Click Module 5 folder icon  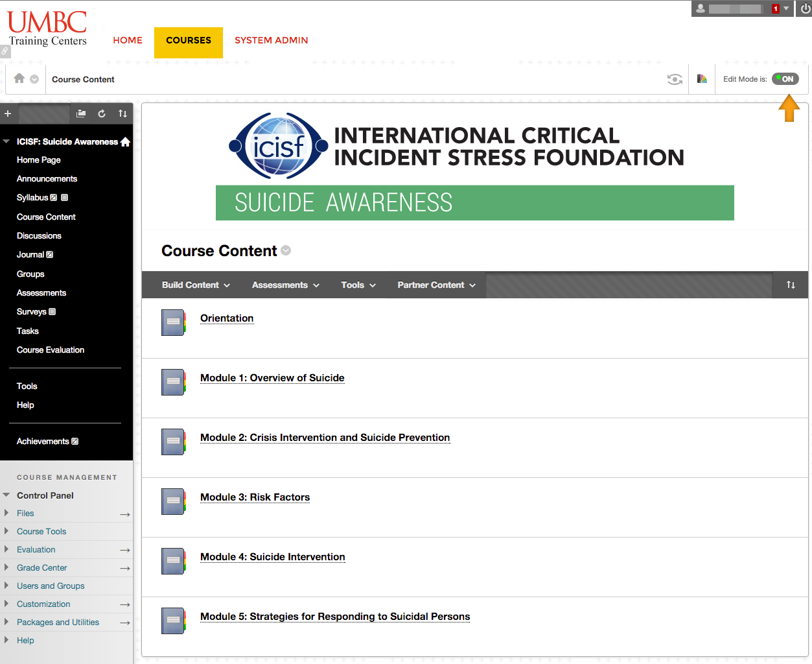tap(174, 621)
